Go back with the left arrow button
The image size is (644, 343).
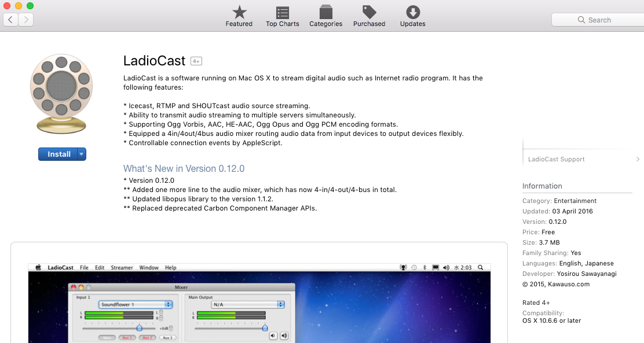point(10,20)
